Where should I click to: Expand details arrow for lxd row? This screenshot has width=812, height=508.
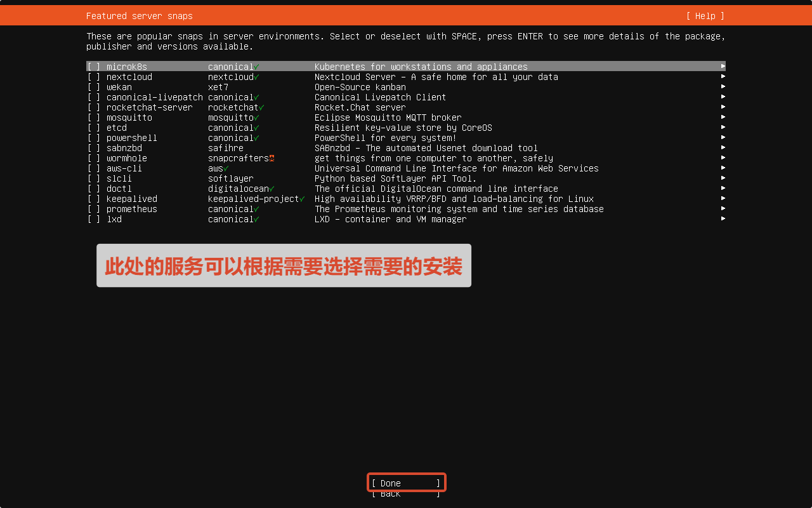[x=723, y=218]
